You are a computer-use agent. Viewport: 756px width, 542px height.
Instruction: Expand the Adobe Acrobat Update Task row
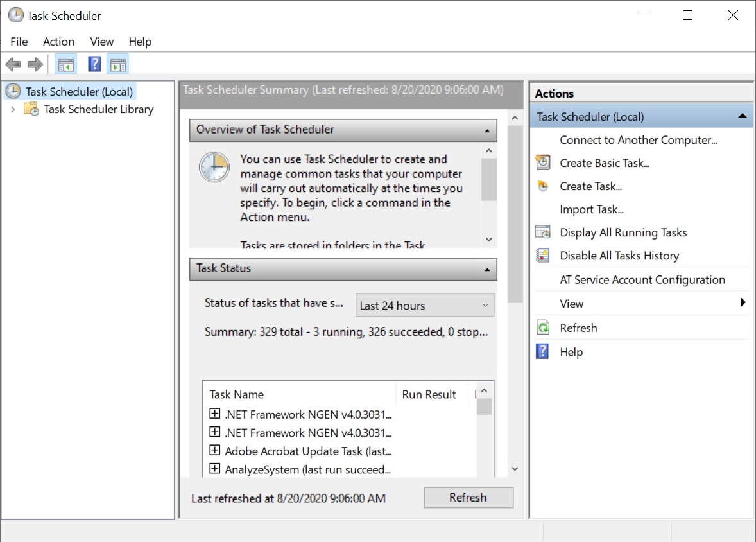click(215, 450)
